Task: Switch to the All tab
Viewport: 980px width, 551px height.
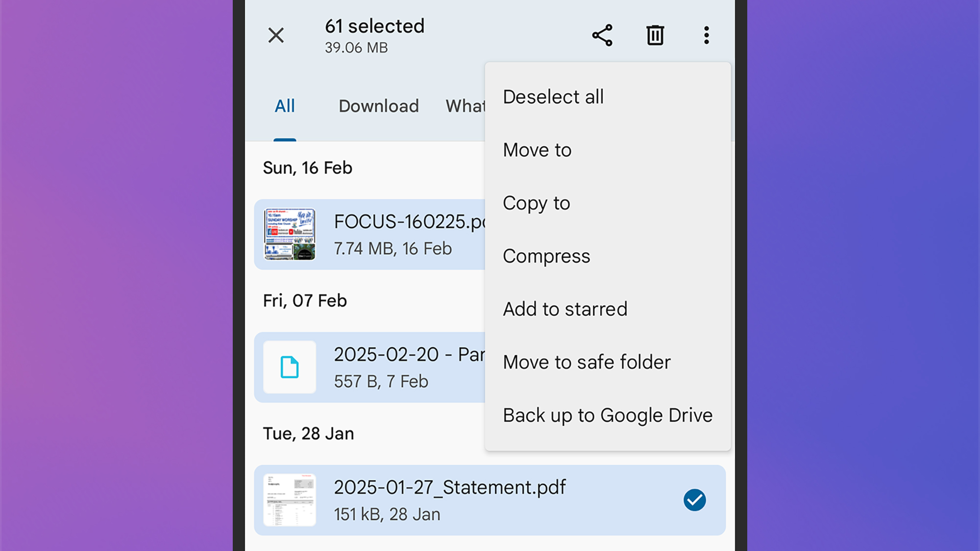Action: (285, 106)
